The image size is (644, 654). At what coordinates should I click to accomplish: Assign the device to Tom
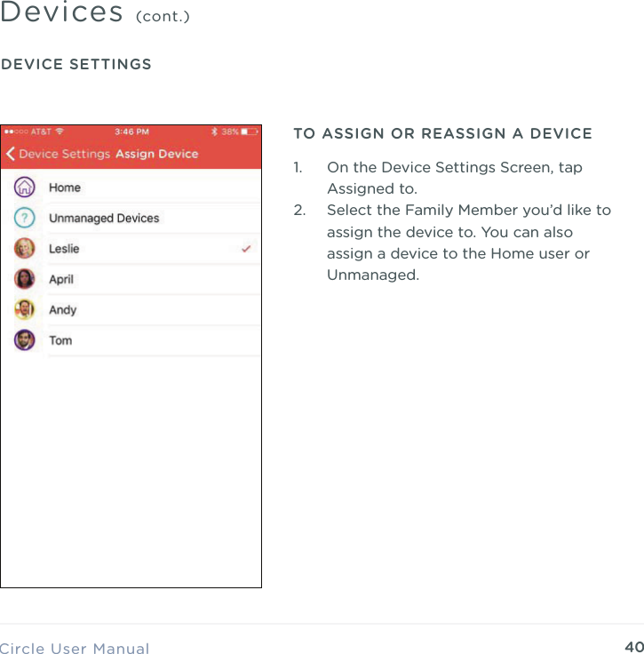coord(131,340)
